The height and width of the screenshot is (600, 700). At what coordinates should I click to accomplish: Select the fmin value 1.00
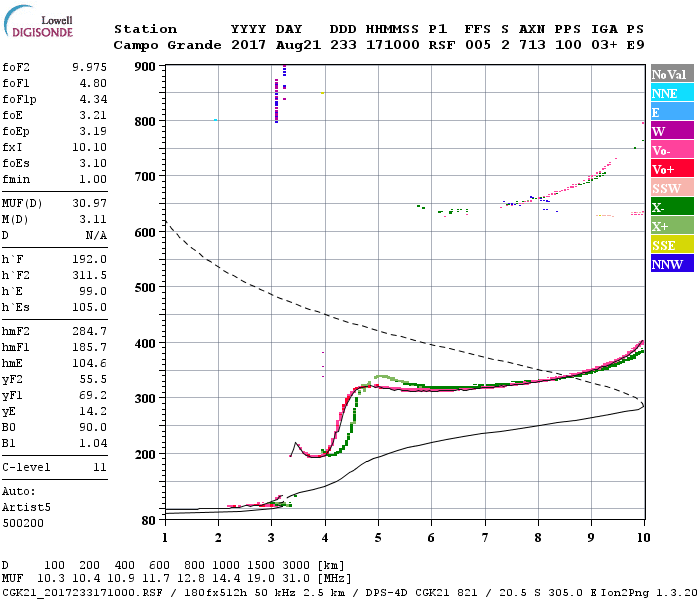[93, 179]
